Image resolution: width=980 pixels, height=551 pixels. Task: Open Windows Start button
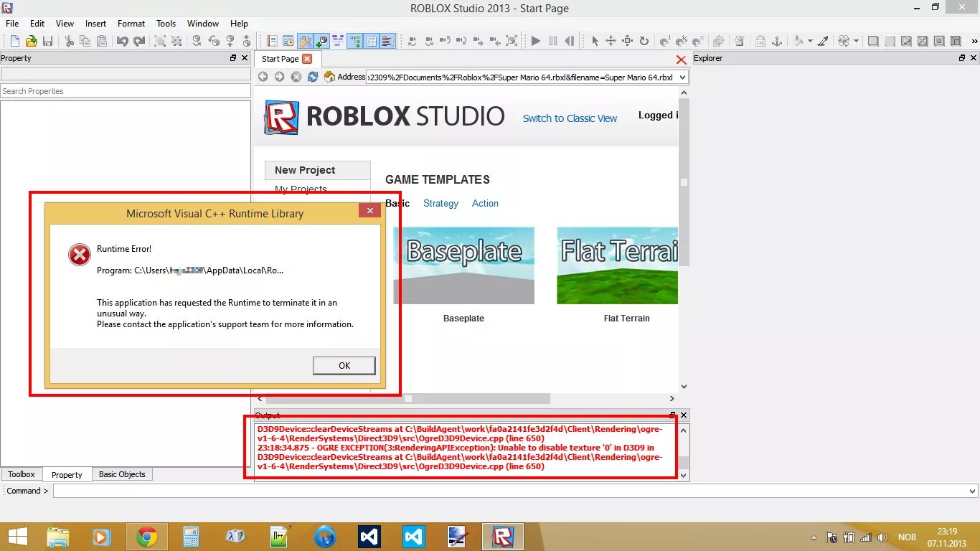click(17, 537)
